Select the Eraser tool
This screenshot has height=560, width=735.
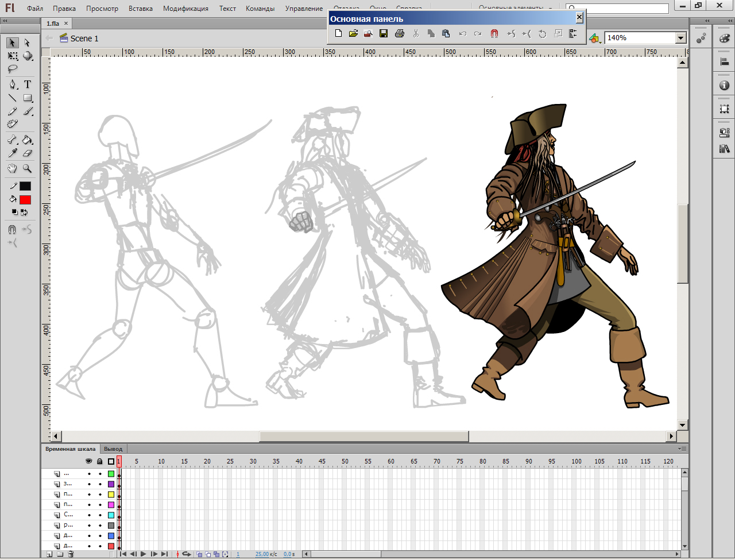tap(27, 153)
